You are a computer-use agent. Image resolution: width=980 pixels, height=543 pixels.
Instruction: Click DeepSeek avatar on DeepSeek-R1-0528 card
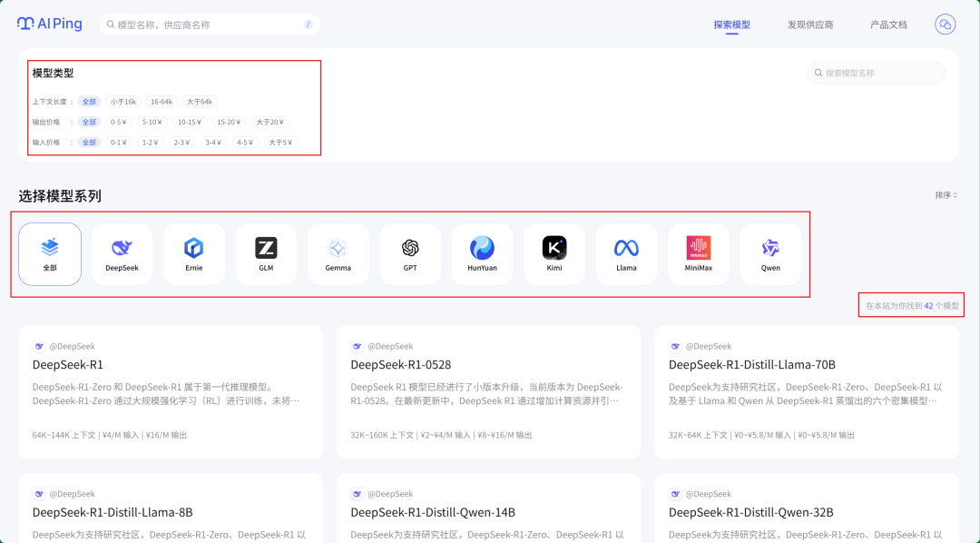point(357,346)
